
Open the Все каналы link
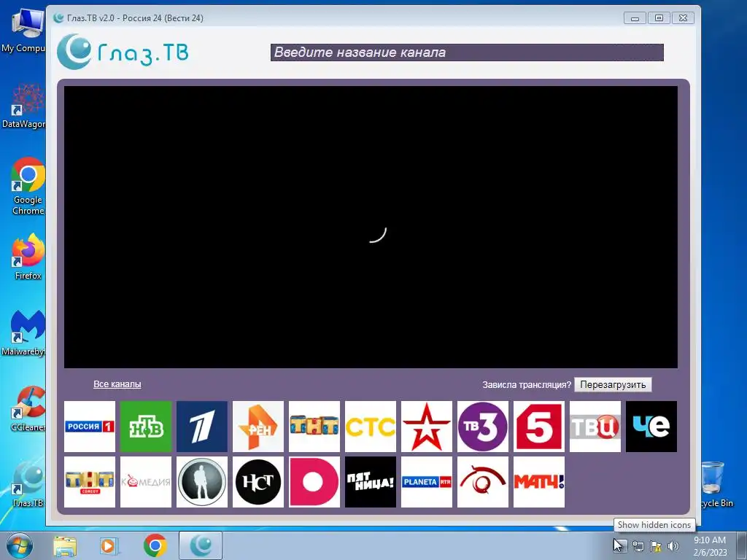tap(117, 384)
